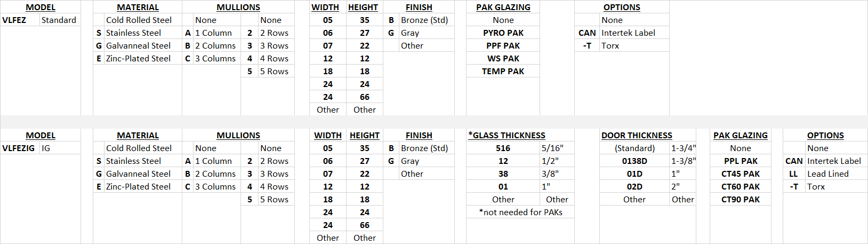Image resolution: width=868 pixels, height=244 pixels.
Task: Click the GLASS THICKNESS column header
Action: pyautogui.click(x=507, y=136)
